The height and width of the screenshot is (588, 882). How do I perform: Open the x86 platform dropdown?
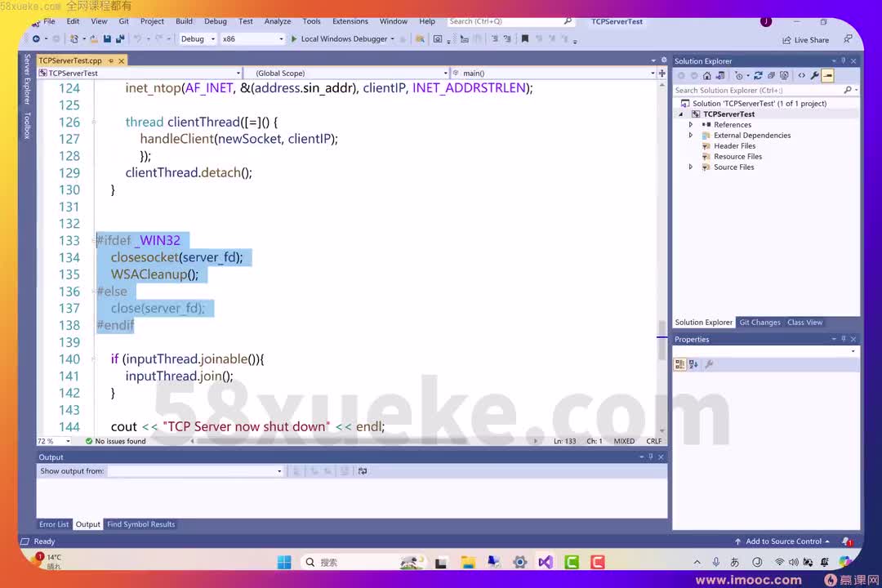pyautogui.click(x=252, y=39)
